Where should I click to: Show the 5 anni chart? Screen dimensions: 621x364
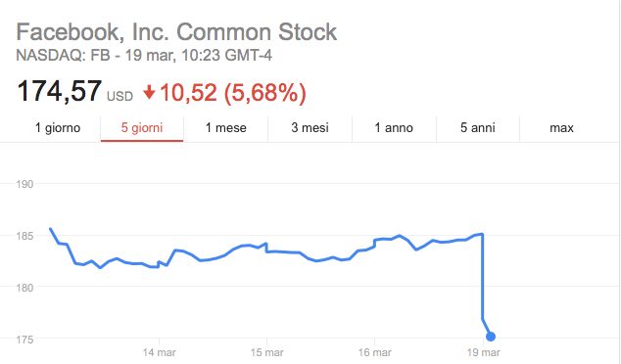[x=478, y=128]
